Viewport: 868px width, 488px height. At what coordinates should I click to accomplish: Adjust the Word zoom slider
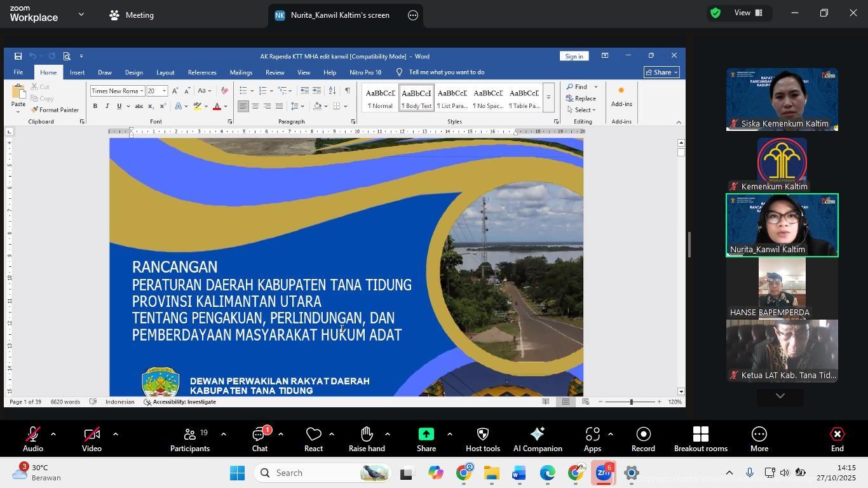pyautogui.click(x=631, y=402)
